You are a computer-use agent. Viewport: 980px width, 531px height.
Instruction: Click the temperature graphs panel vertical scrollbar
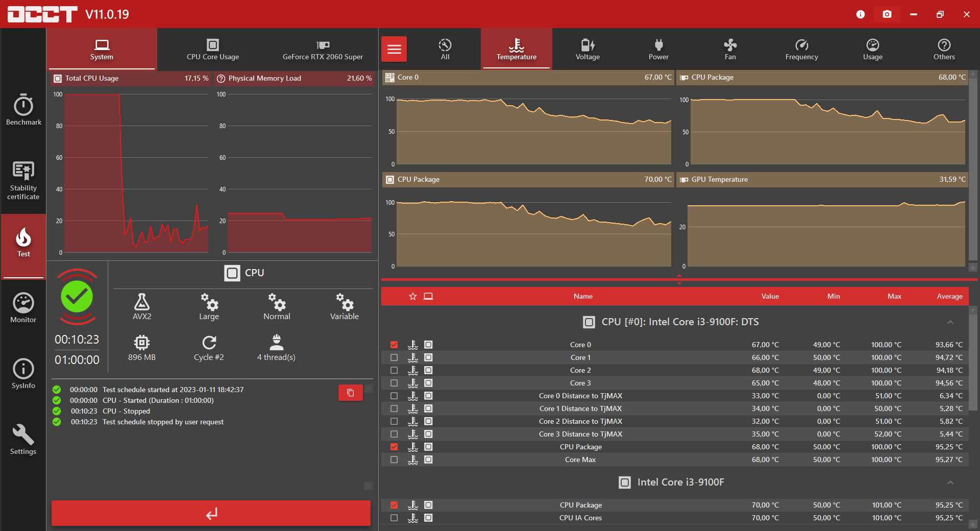coord(973,168)
